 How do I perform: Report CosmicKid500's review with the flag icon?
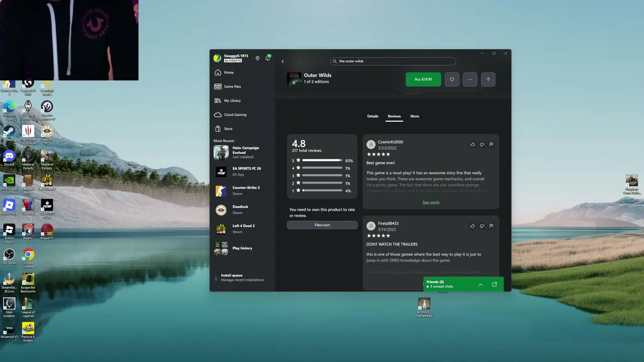click(x=491, y=144)
